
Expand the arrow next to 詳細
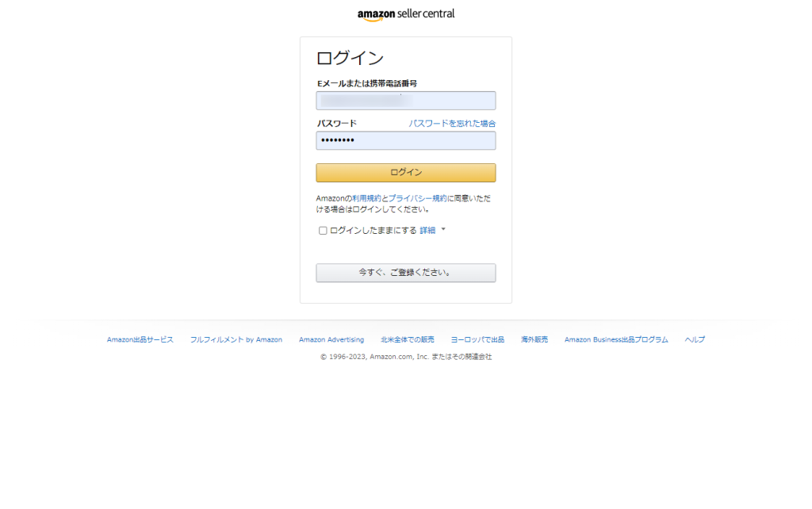pyautogui.click(x=443, y=230)
